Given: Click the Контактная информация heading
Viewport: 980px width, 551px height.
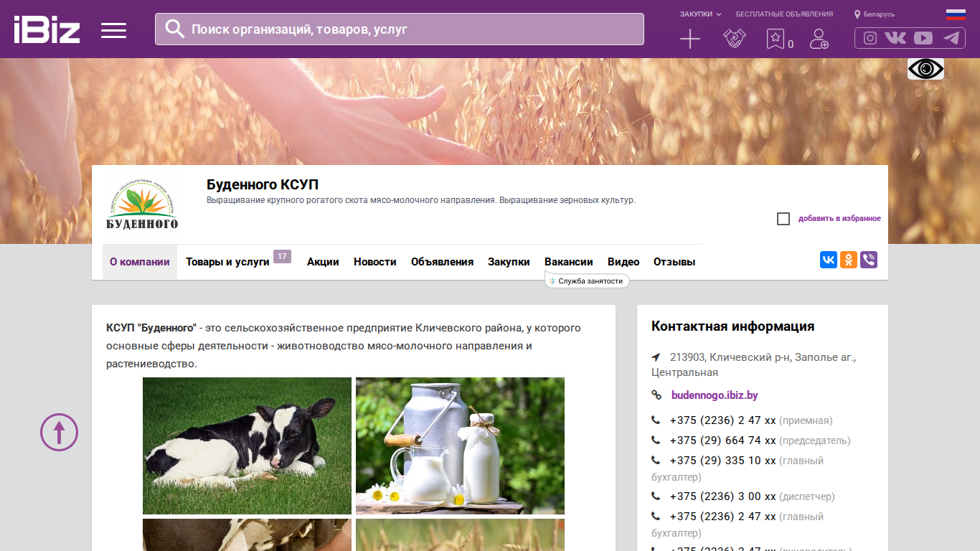Looking at the screenshot, I should click(x=733, y=326).
